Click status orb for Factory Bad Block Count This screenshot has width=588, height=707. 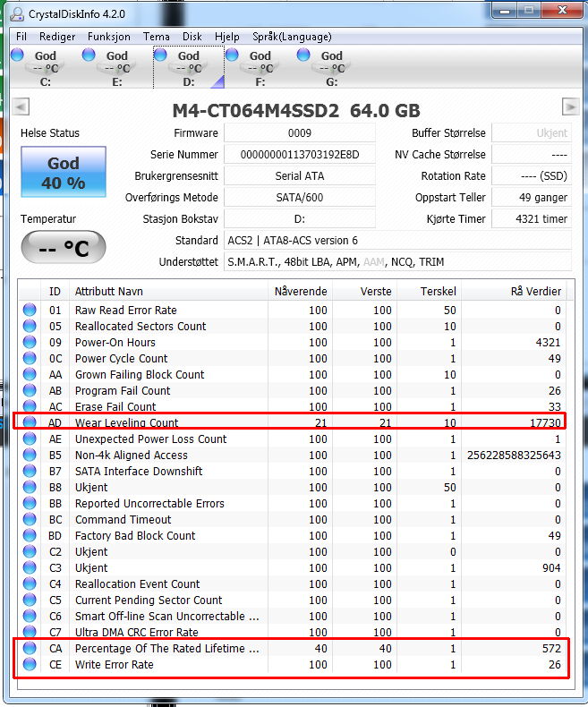[30, 536]
